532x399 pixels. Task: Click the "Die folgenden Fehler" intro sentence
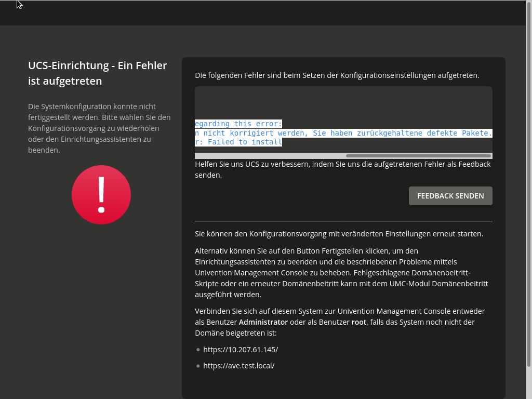pos(337,75)
